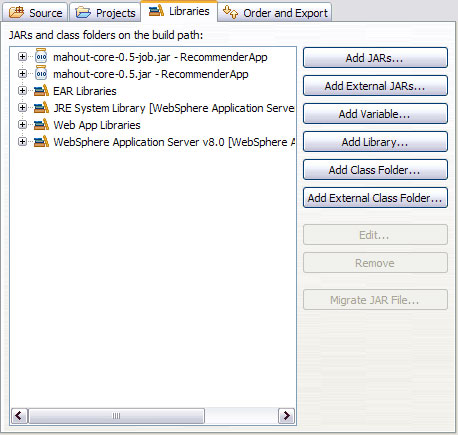
Task: Select the EAR Libraries entry
Action: tap(85, 91)
